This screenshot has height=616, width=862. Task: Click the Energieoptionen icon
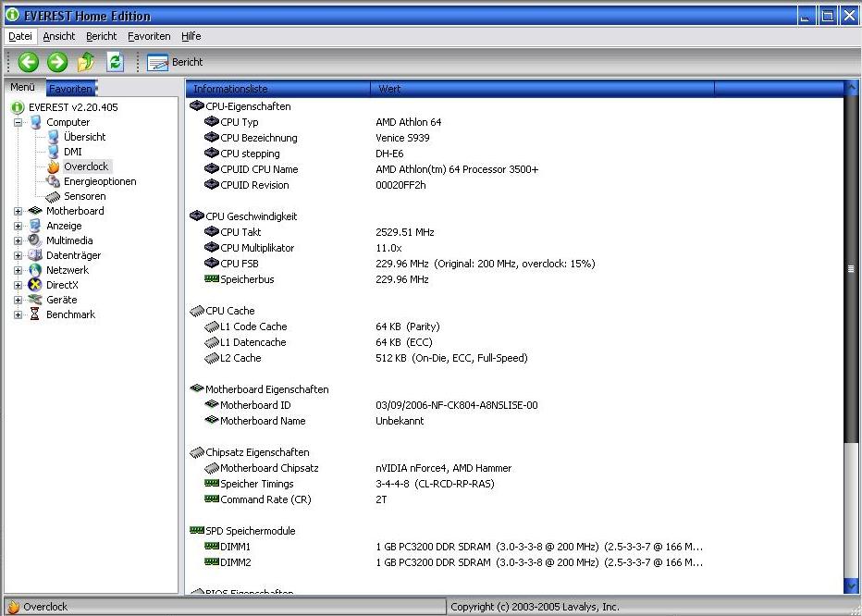click(54, 181)
